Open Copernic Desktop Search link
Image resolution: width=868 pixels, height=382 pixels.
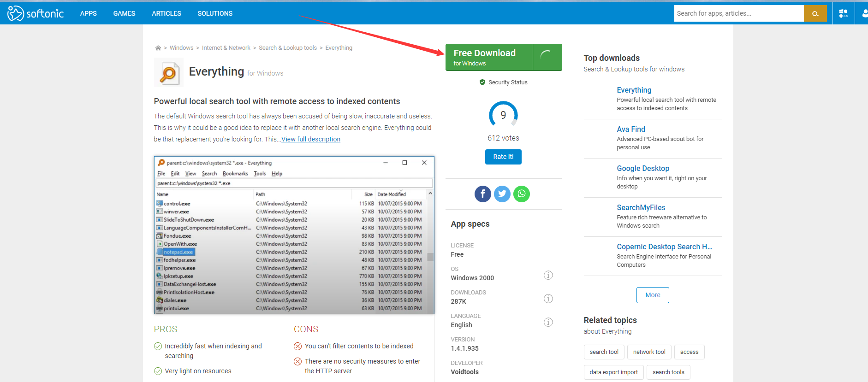pos(665,247)
